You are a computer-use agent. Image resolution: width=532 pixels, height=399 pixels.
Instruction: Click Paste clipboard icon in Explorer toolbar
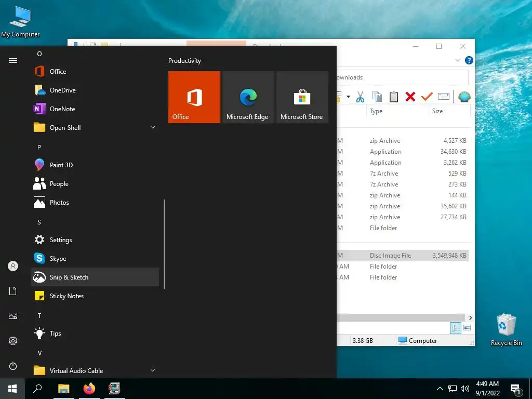click(394, 97)
